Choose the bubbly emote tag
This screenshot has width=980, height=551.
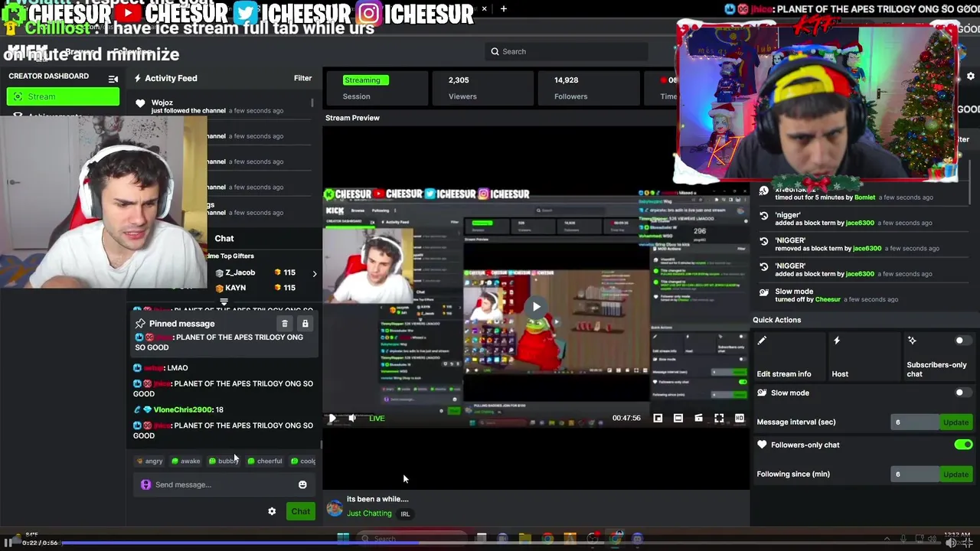click(x=224, y=461)
